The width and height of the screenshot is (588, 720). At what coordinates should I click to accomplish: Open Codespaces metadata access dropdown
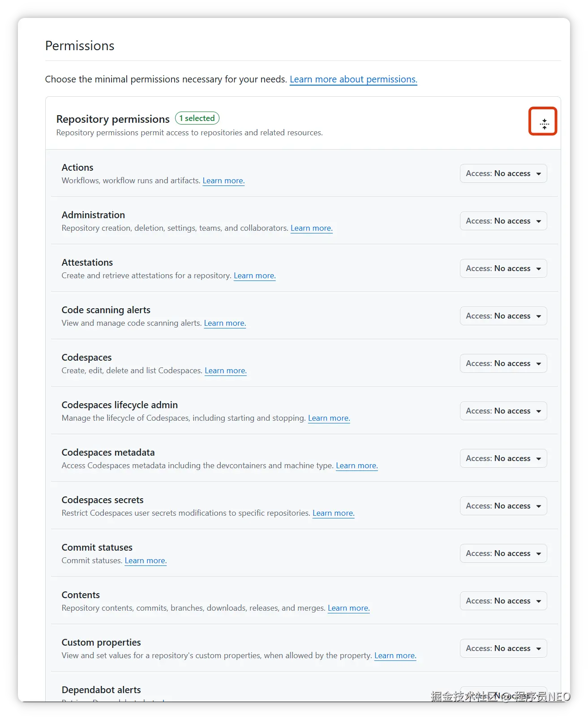coord(503,458)
